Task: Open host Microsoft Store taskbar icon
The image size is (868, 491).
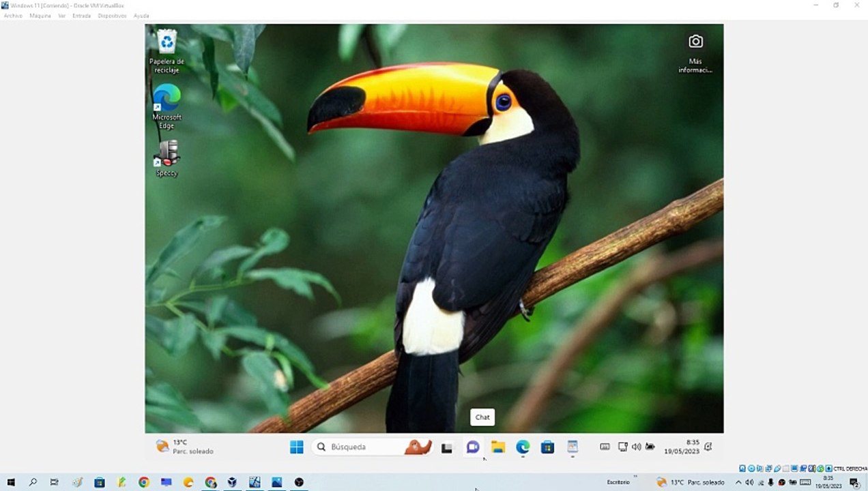Action: click(99, 482)
